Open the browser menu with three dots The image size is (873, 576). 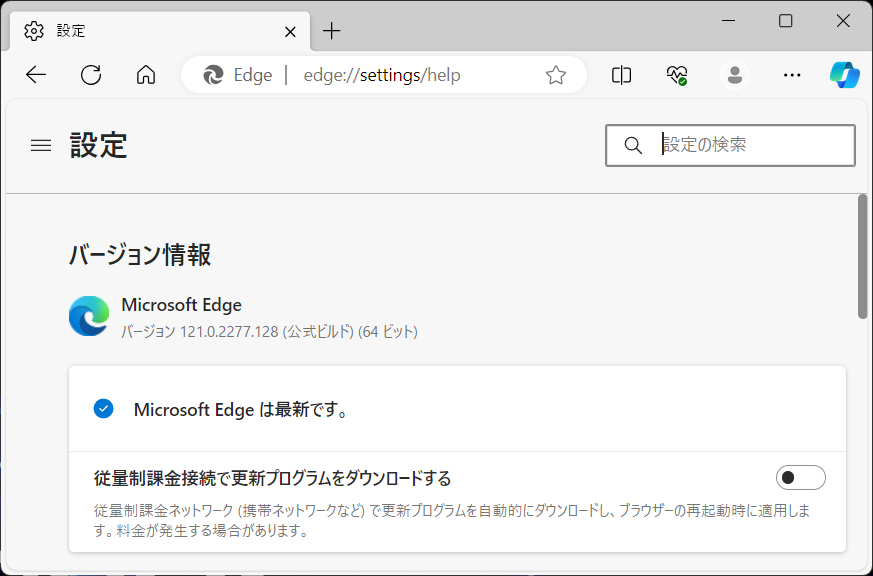(792, 74)
